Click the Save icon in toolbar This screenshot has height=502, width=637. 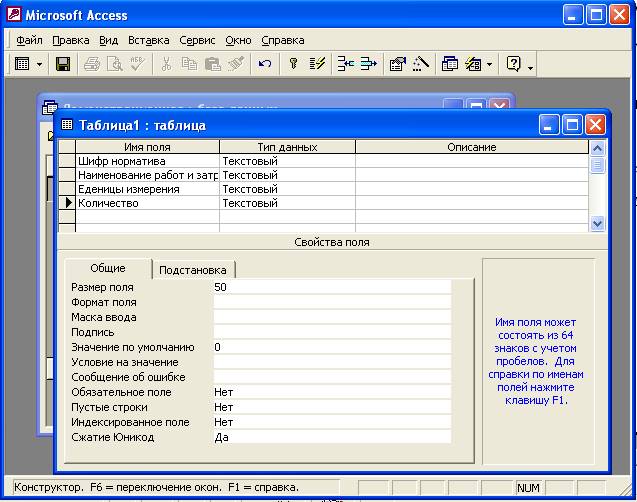pyautogui.click(x=62, y=64)
